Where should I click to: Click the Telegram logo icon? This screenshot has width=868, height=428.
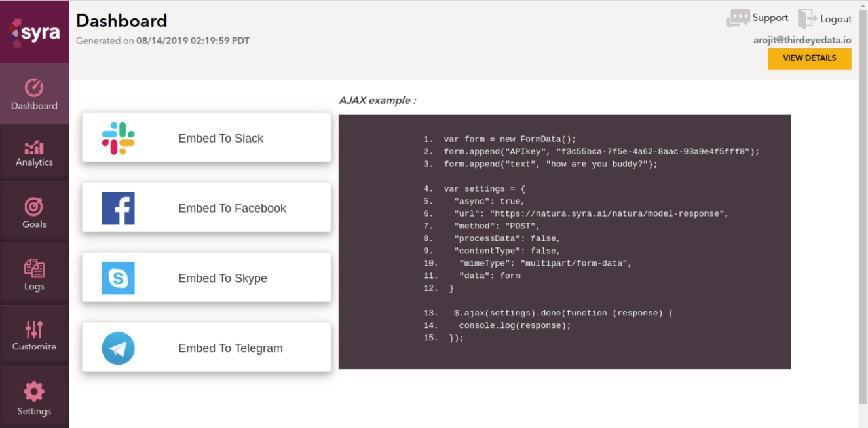pyautogui.click(x=119, y=348)
